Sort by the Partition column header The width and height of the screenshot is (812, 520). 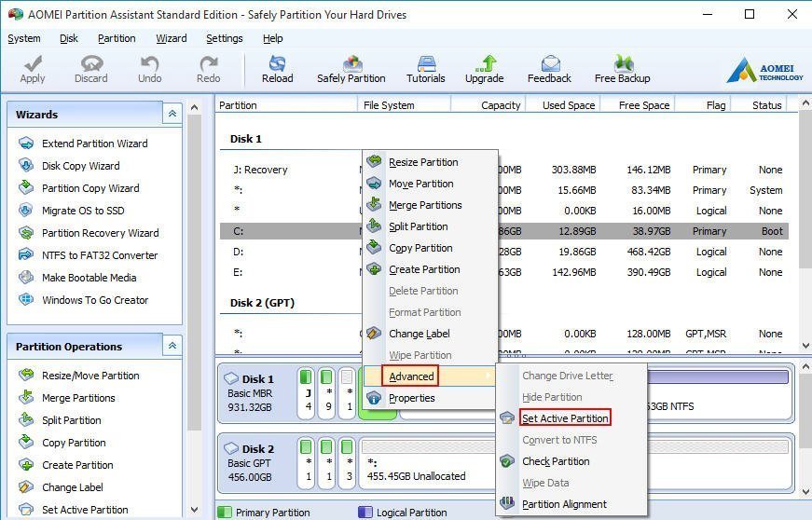(286, 105)
